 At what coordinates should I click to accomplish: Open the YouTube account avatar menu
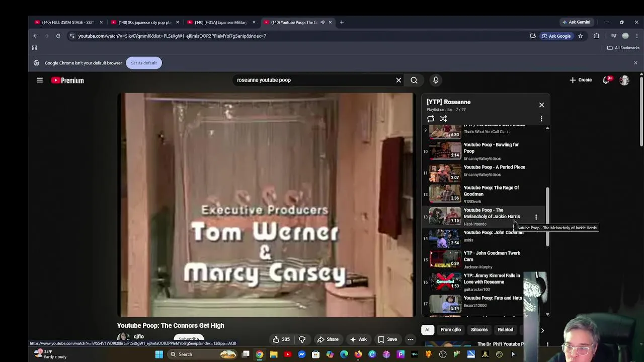coord(624,80)
